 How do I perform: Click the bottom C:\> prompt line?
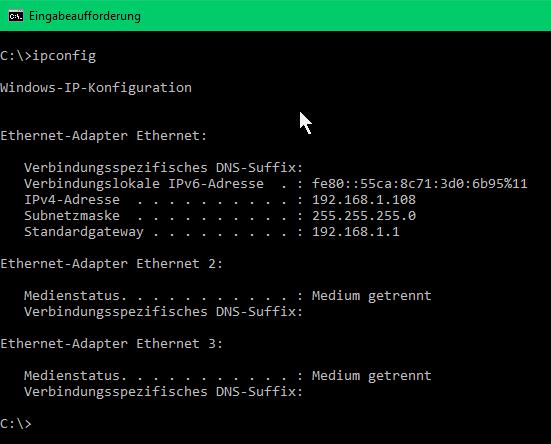(16, 424)
